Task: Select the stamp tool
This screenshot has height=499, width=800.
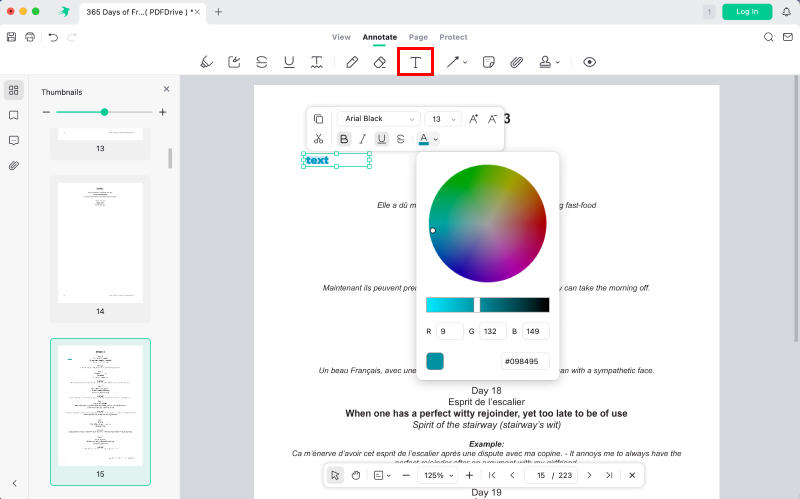Action: click(545, 62)
